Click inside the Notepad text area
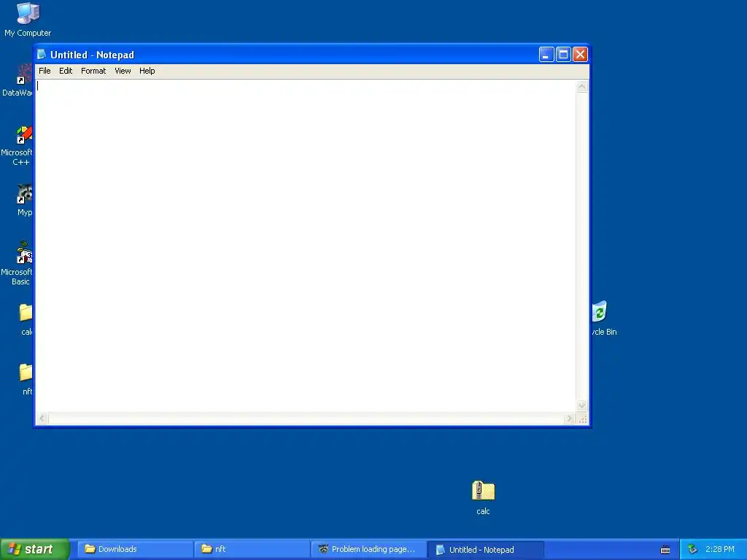The width and height of the screenshot is (747, 560). (306, 246)
